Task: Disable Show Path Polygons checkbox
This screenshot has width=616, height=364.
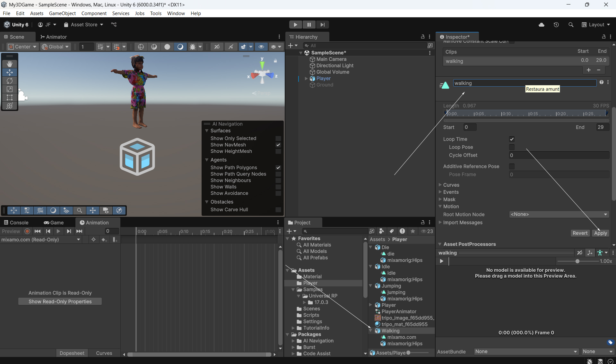Action: (x=278, y=168)
